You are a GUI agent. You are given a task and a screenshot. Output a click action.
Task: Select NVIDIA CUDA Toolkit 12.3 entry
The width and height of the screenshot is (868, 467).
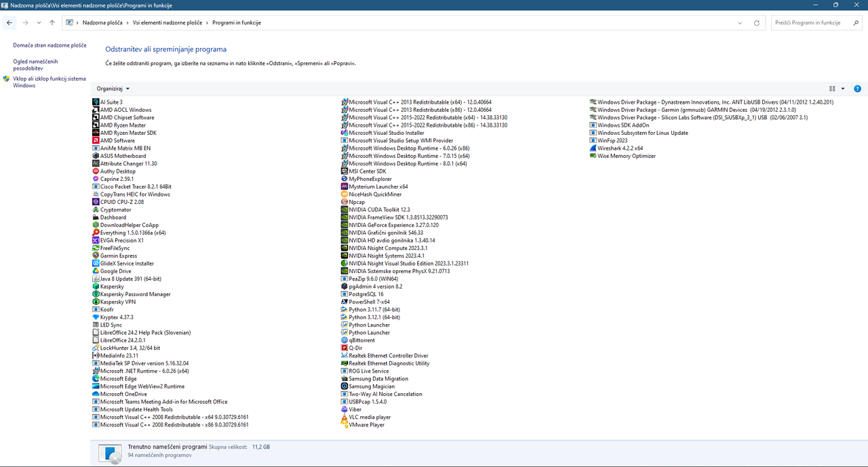click(375, 209)
